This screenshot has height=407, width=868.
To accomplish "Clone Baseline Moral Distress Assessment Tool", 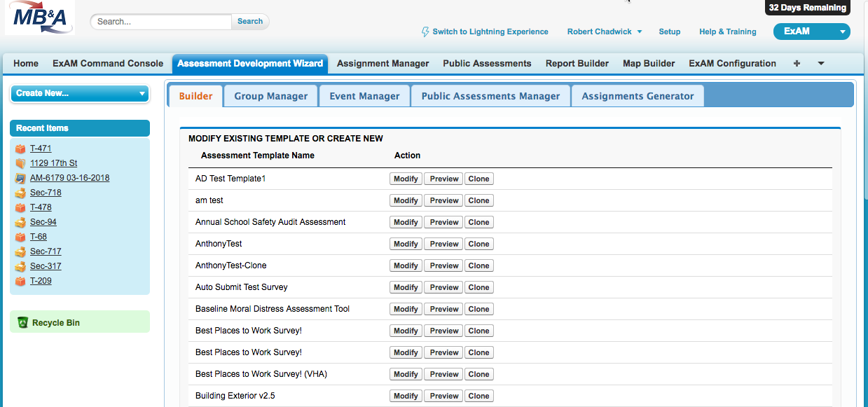I will point(479,309).
